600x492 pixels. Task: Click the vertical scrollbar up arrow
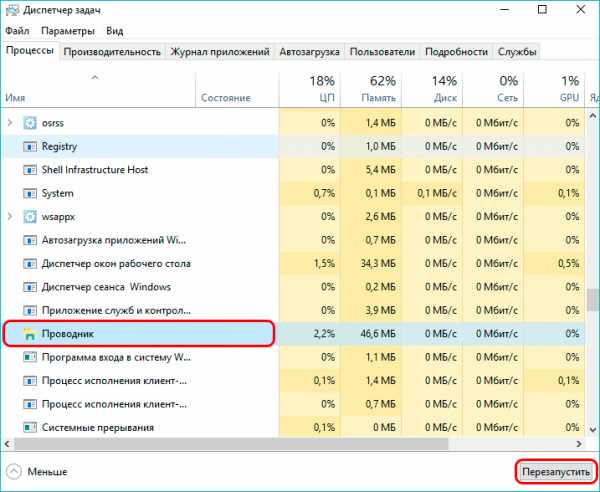593,116
